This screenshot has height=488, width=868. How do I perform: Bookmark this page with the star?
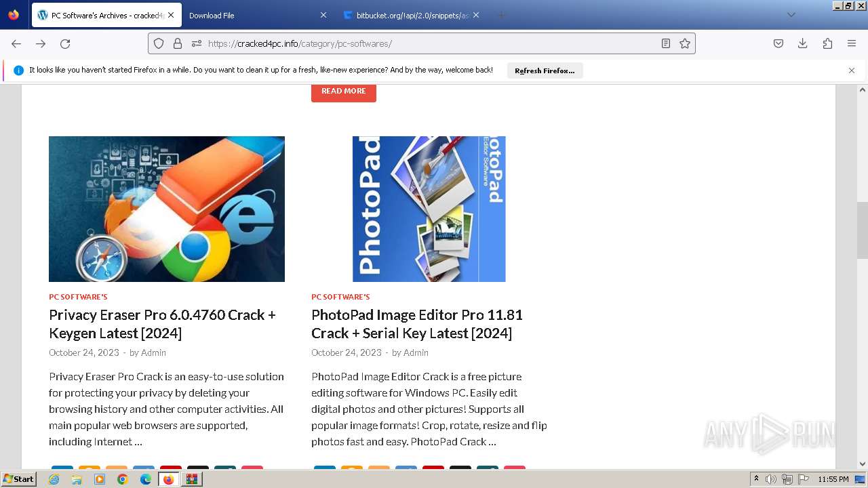[x=685, y=43]
